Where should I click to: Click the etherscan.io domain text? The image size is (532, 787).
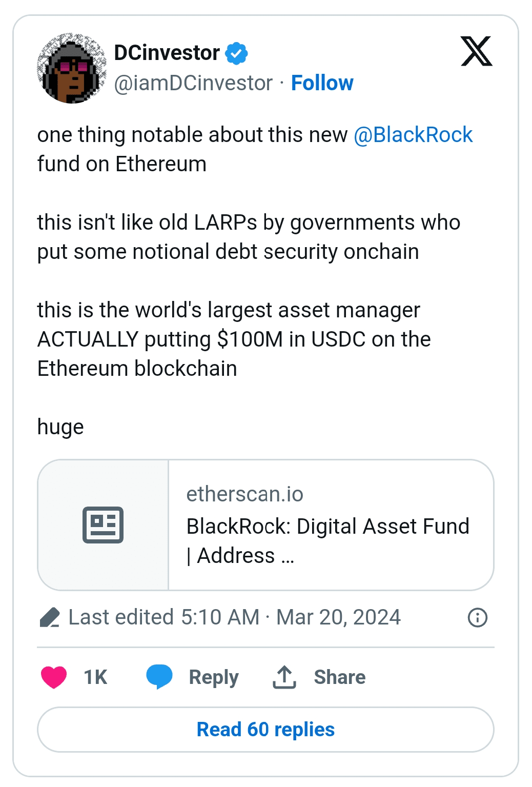pyautogui.click(x=245, y=494)
